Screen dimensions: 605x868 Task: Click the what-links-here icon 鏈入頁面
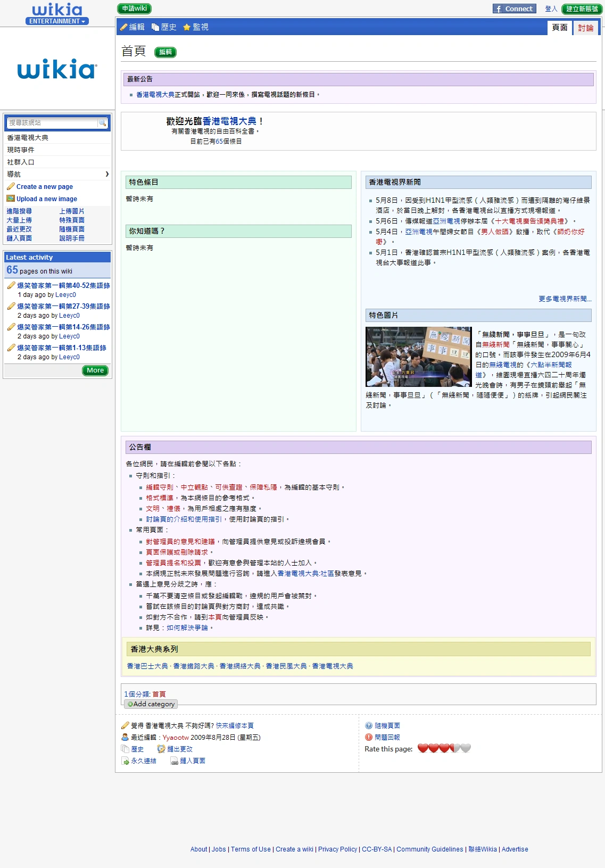(x=174, y=761)
